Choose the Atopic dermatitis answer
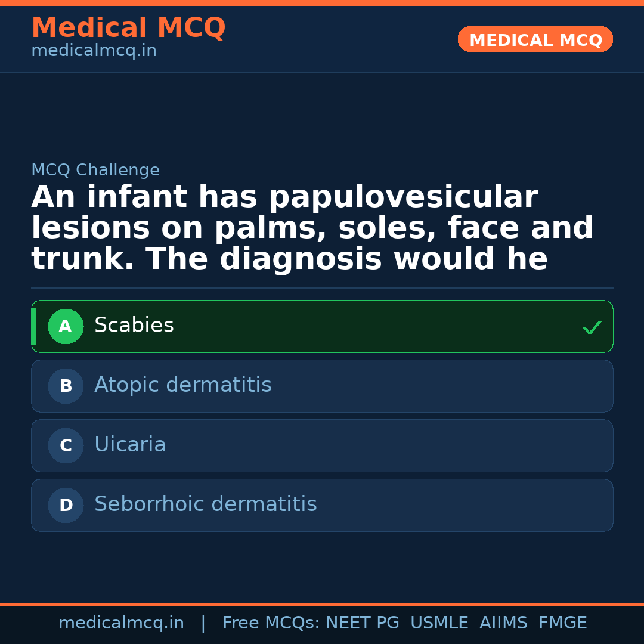Screen dimensions: 644x644 (322, 386)
